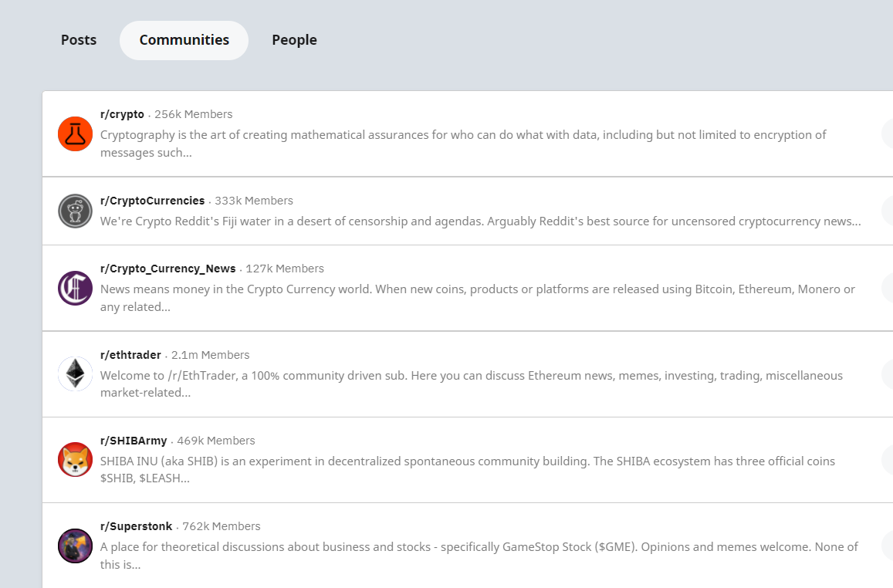Click the r/Superstonk community avatar
This screenshot has width=893, height=588.
pyautogui.click(x=75, y=546)
